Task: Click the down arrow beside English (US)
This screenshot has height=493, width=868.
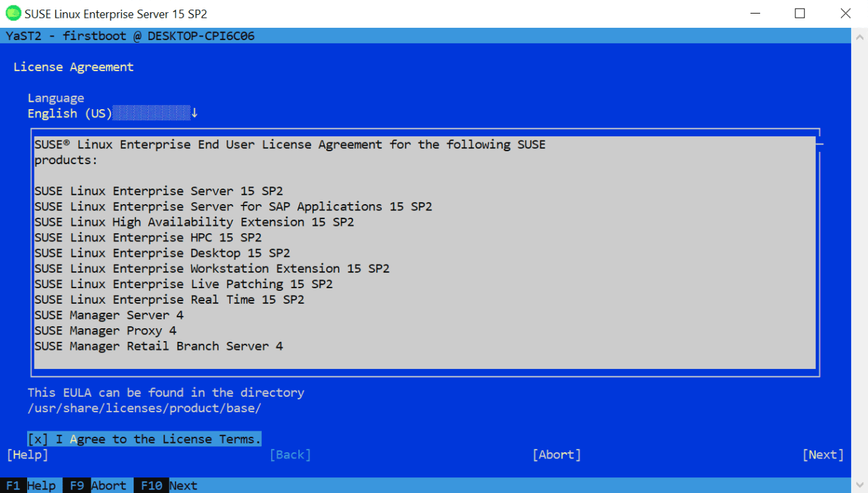Action: (x=195, y=113)
